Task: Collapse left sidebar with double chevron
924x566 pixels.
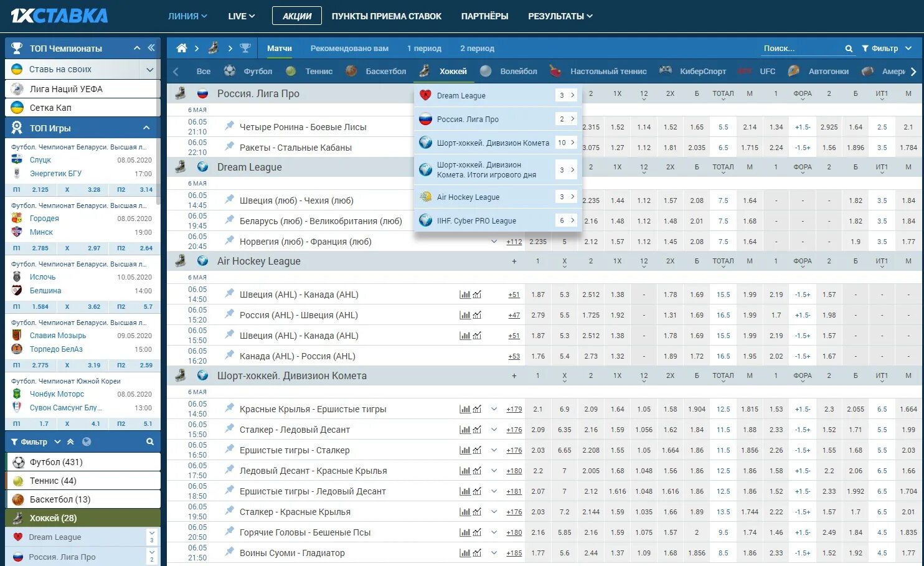Action: point(151,48)
